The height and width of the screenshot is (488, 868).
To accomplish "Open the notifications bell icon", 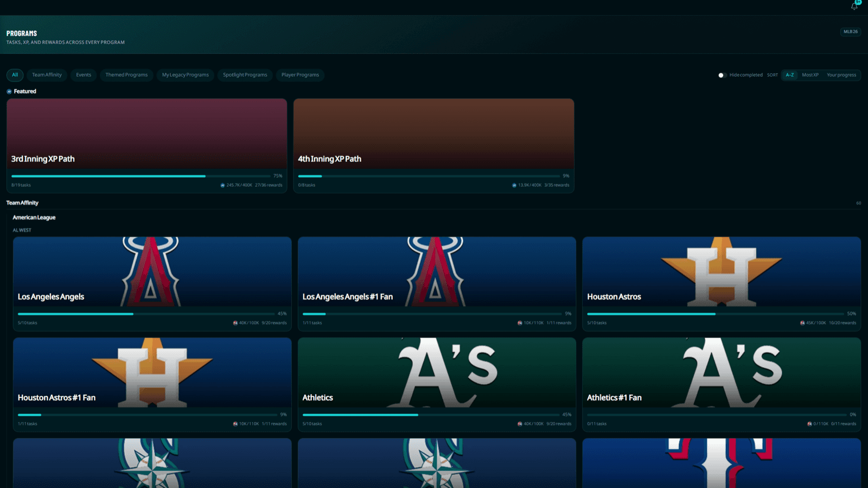I will tap(854, 7).
